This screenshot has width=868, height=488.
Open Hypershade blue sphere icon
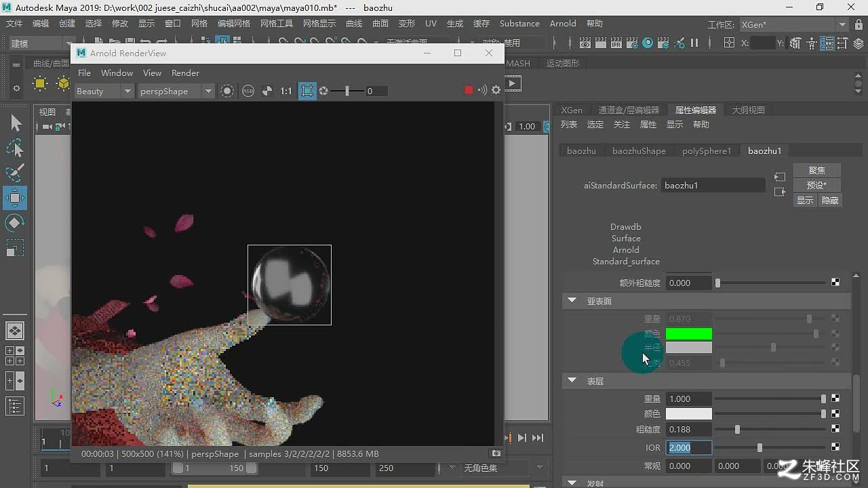point(648,43)
